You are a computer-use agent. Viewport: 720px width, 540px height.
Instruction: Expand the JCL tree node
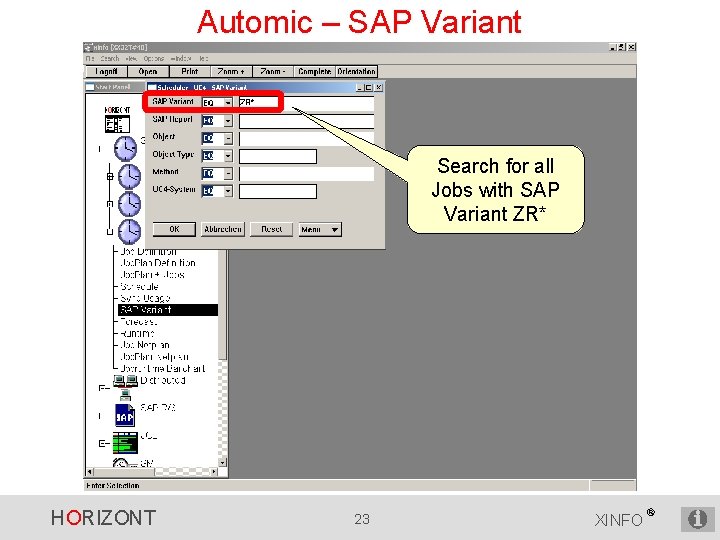point(101,444)
